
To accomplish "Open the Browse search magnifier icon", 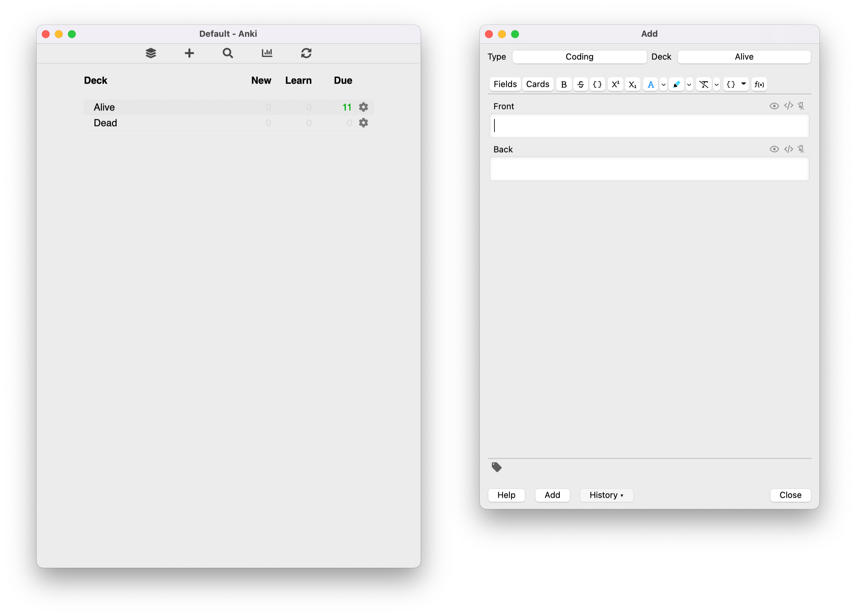I will [x=228, y=53].
